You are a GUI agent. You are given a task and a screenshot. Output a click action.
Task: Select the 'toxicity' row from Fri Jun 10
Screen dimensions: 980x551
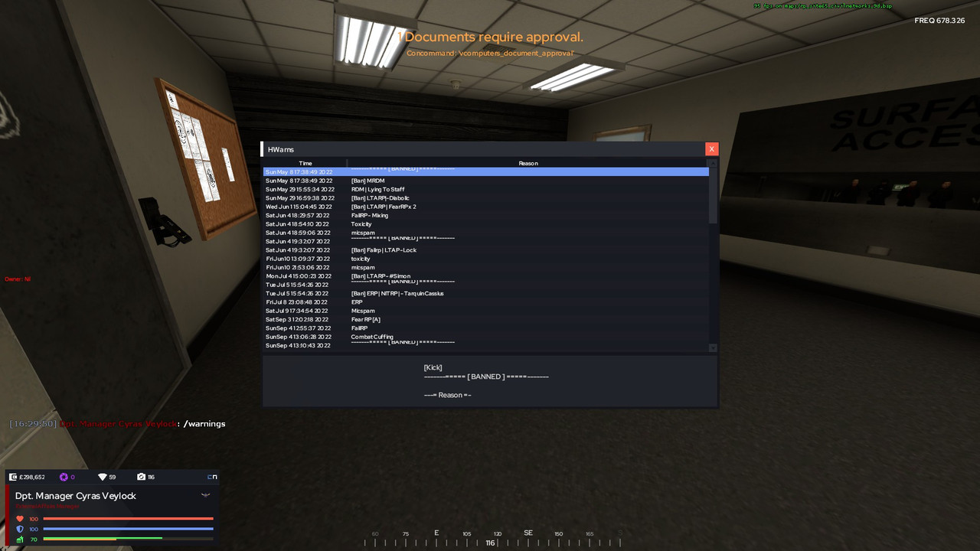coord(486,259)
